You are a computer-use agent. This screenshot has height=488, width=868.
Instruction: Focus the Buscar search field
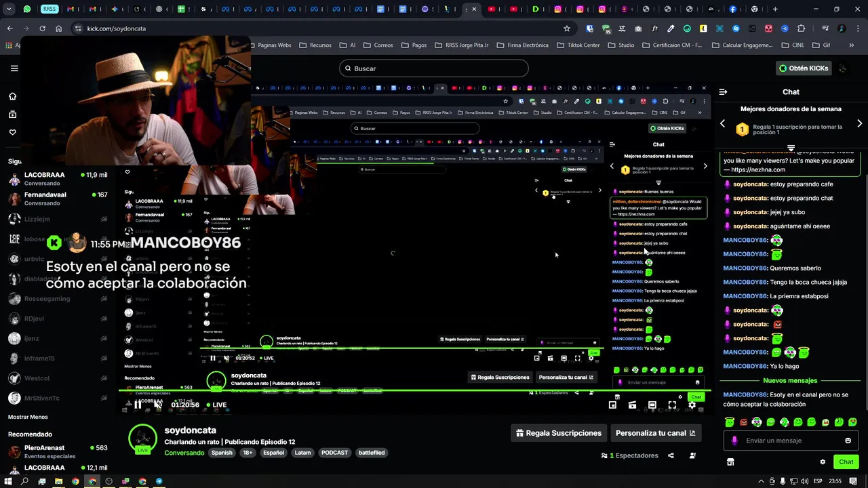(x=434, y=68)
